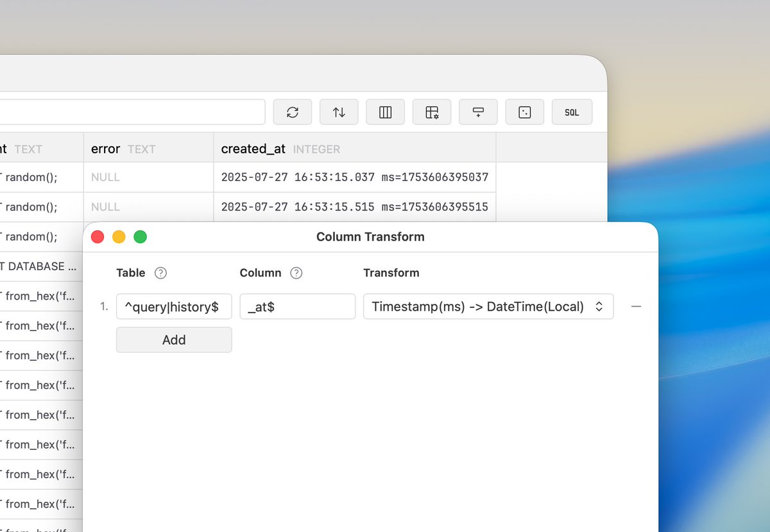Show help for the Table label
The height and width of the screenshot is (532, 770).
[161, 273]
